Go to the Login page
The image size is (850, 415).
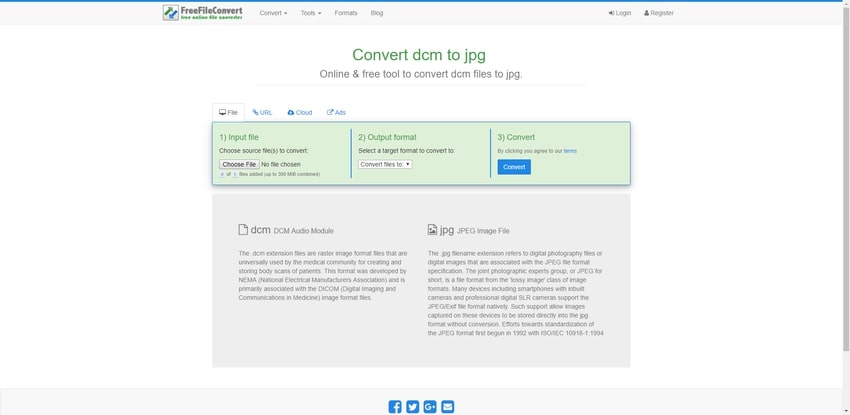tap(620, 13)
